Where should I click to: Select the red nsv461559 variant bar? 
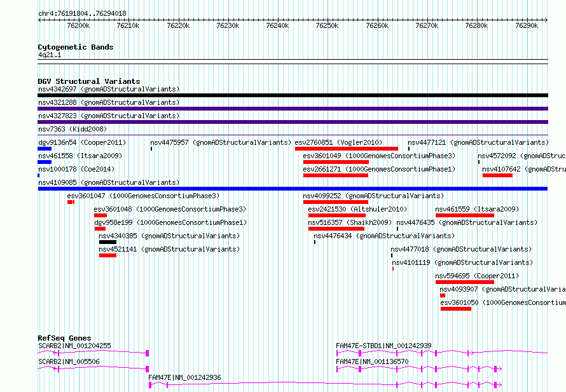tap(465, 215)
